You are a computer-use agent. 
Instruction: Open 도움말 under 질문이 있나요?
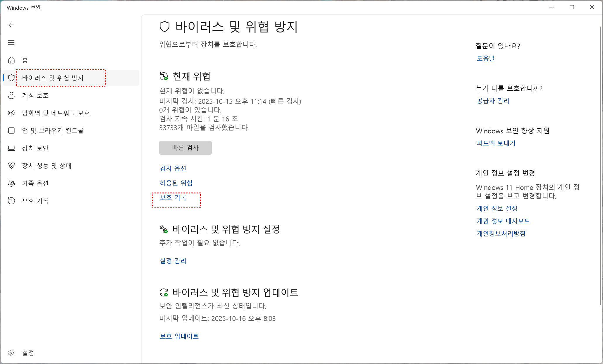486,59
